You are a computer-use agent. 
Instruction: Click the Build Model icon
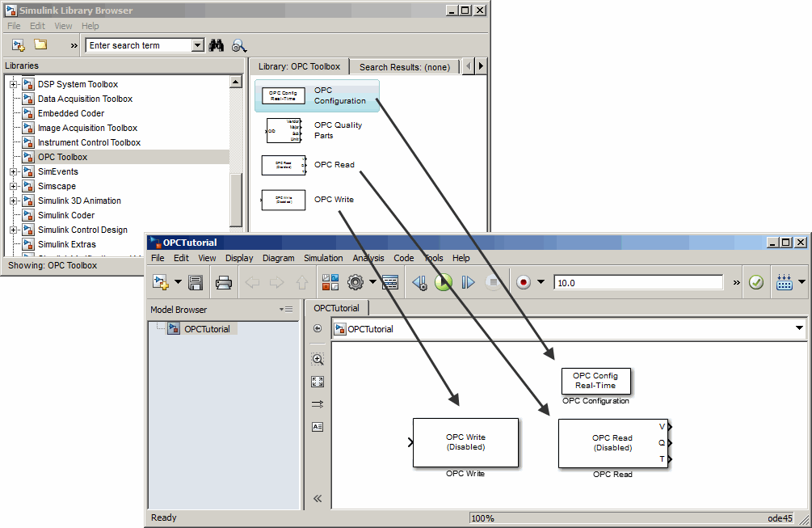point(785,282)
